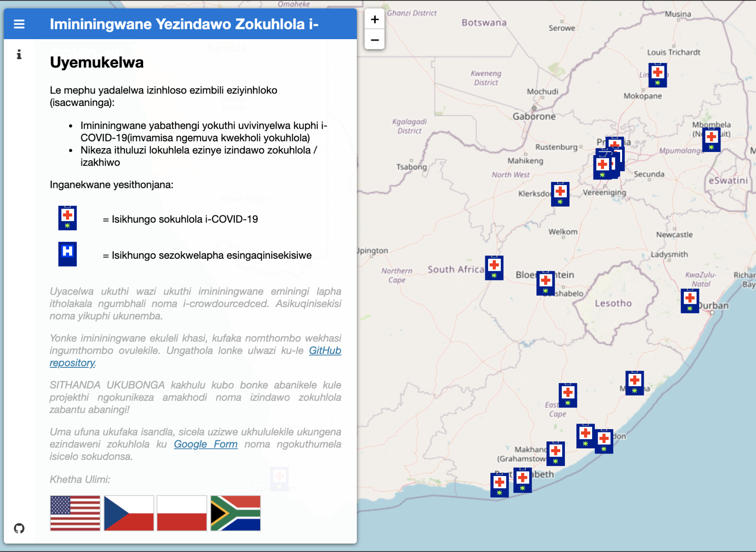Click the Tsabong town label

coord(412,167)
